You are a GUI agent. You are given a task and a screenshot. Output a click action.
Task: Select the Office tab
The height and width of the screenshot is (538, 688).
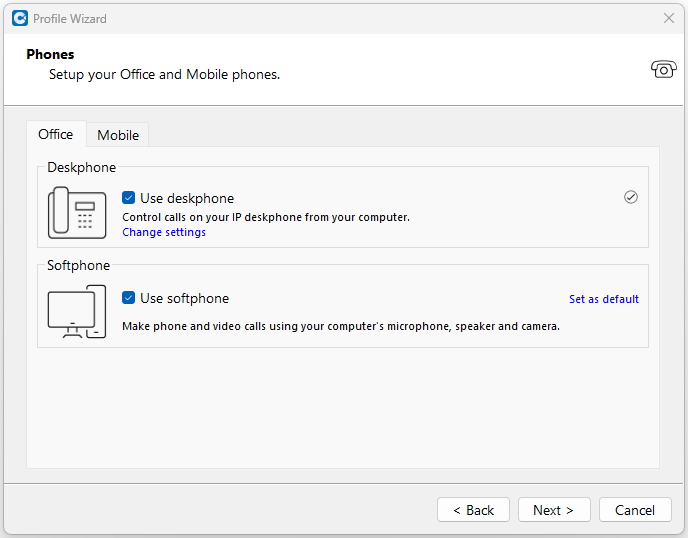coord(56,134)
